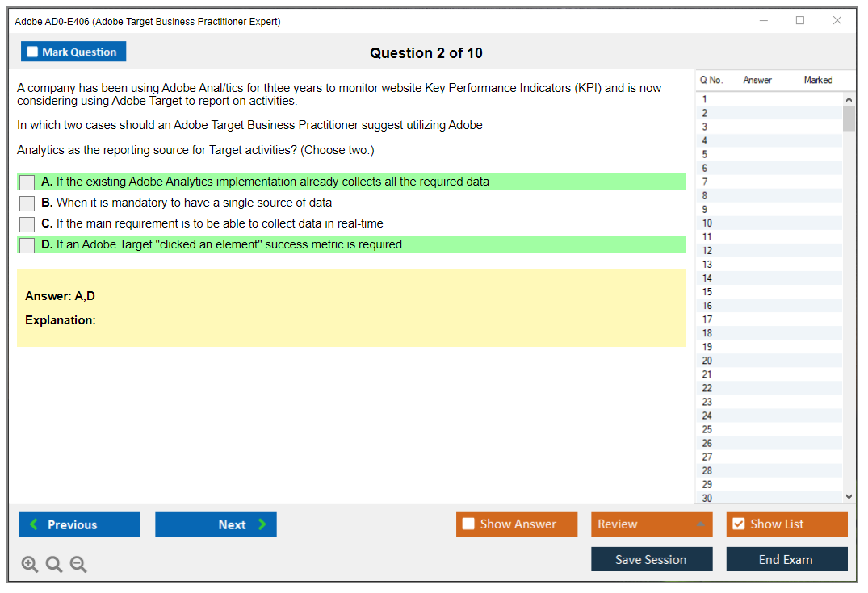Tick the Mark Question checkbox

[x=33, y=52]
